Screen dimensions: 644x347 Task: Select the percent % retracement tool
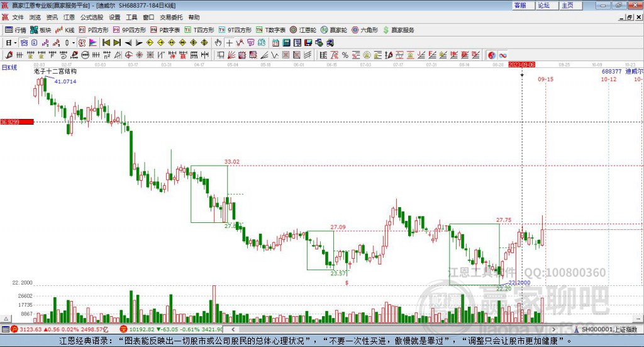click(345, 55)
